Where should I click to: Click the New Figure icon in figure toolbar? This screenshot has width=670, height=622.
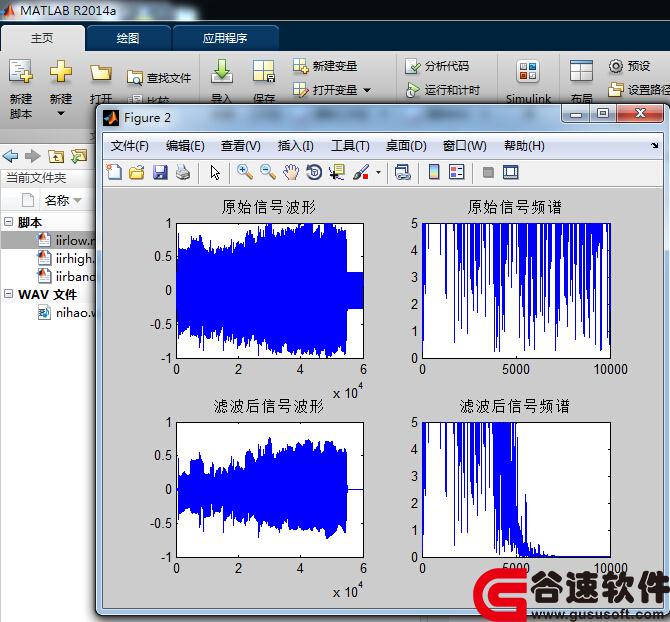tap(114, 173)
